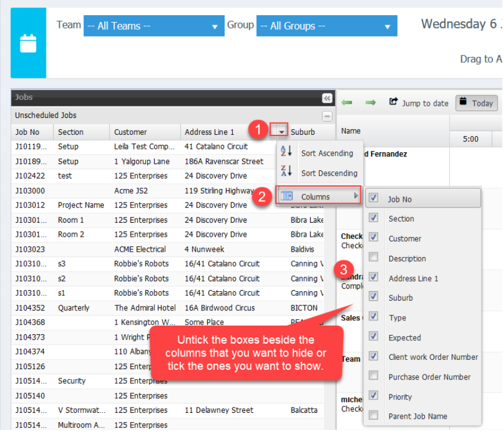Untick the Suburb column checkbox
504x432 pixels.
(374, 297)
